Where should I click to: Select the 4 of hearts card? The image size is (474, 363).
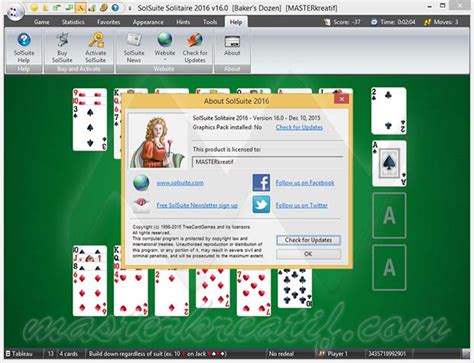(131, 293)
